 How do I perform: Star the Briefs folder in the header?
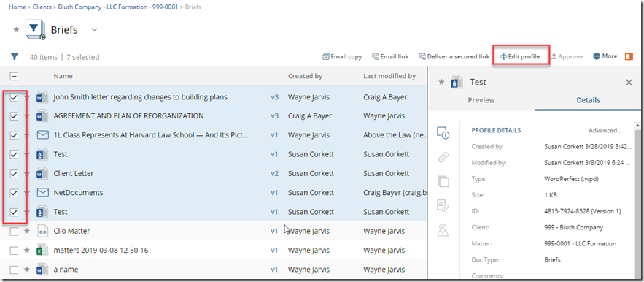pyautogui.click(x=16, y=30)
